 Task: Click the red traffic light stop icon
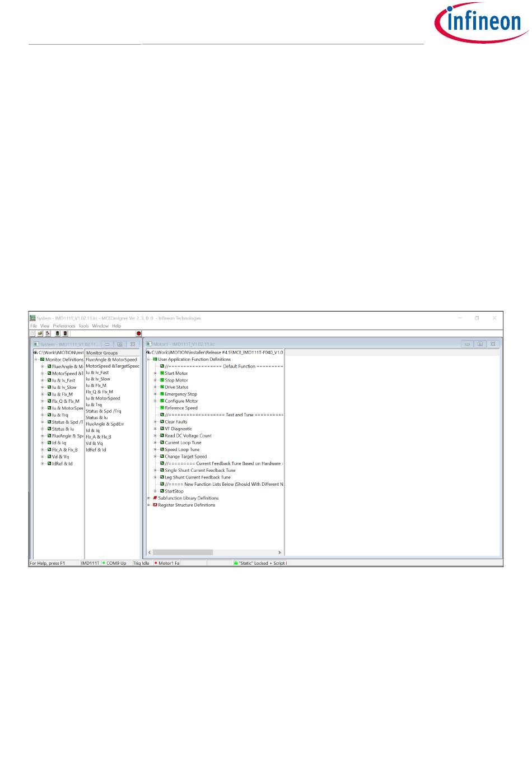pyautogui.click(x=65, y=333)
